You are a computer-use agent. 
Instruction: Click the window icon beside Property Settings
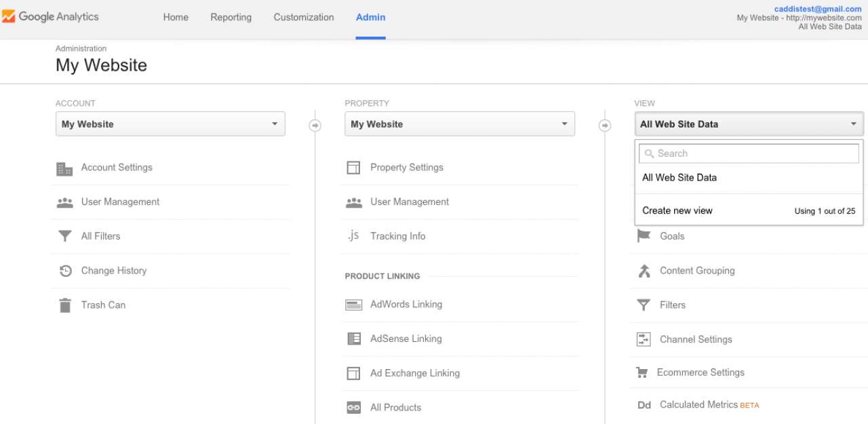(x=353, y=168)
